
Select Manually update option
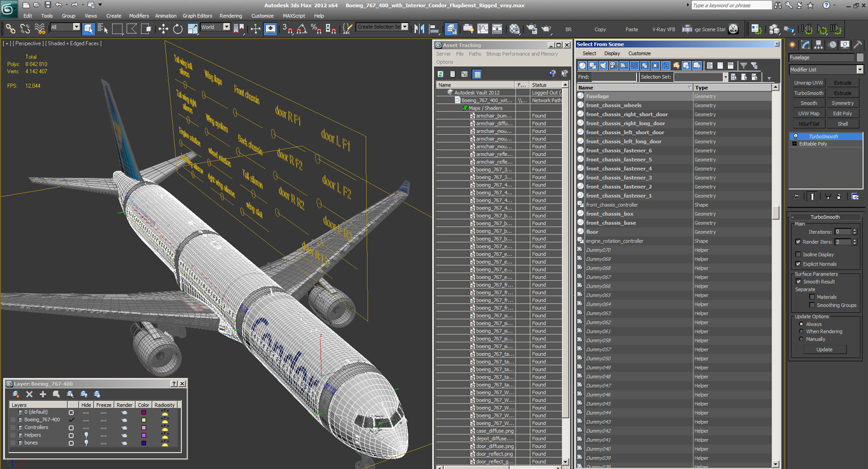[x=801, y=339]
